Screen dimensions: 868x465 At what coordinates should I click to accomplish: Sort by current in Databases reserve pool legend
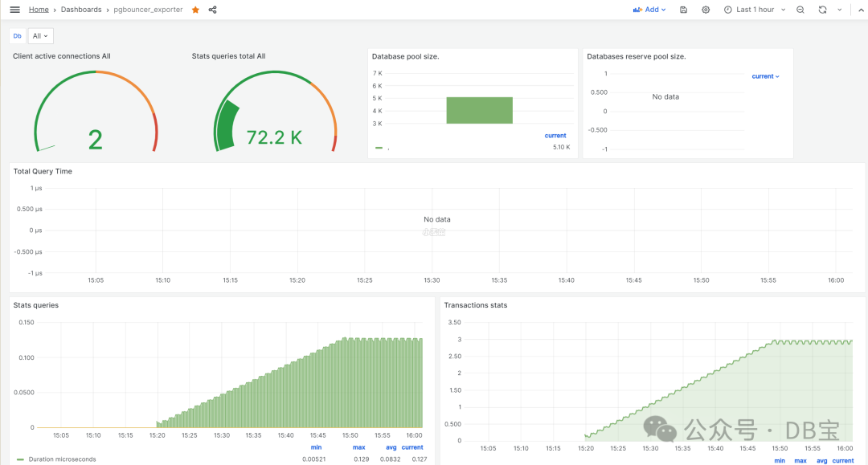pos(765,76)
